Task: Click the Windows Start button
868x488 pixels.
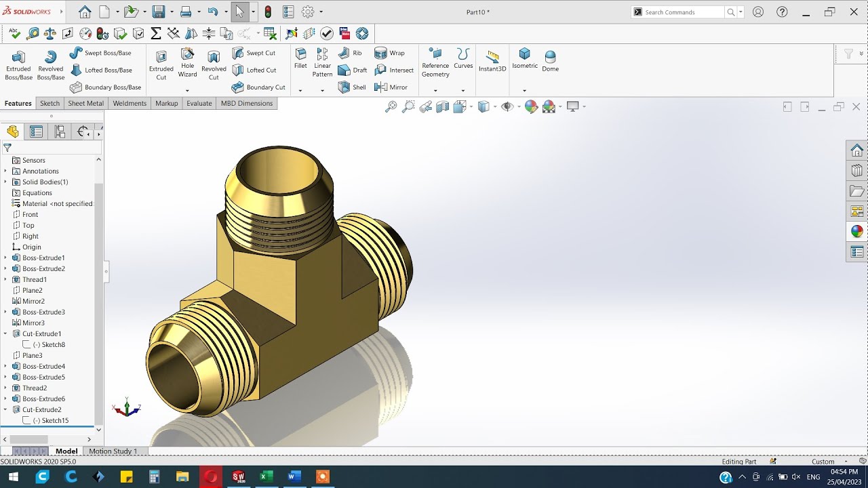Action: pos(12,476)
